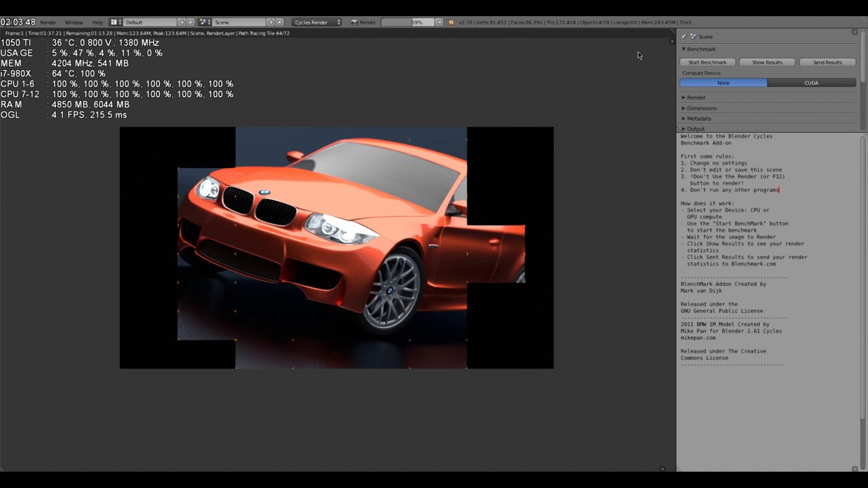Add a new scene with plus icon
The height and width of the screenshot is (488, 868).
[271, 22]
